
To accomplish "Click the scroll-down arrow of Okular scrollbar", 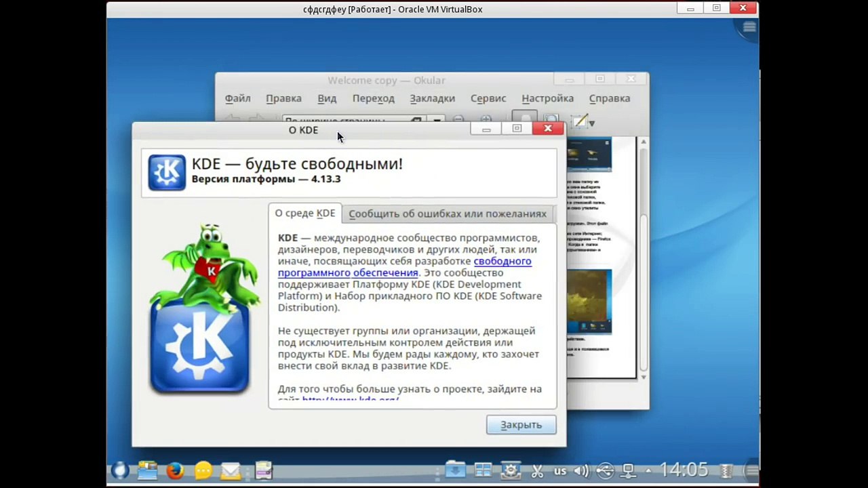I will (x=643, y=377).
